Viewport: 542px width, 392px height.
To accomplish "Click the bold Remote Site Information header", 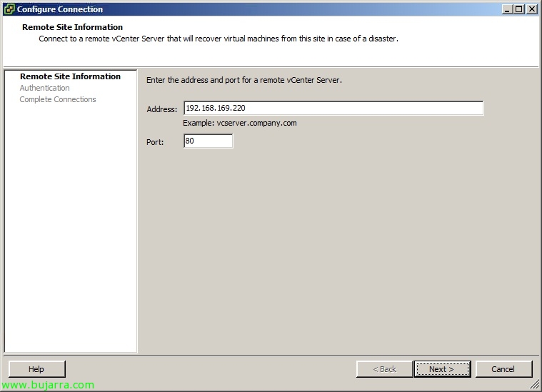I will coord(72,27).
